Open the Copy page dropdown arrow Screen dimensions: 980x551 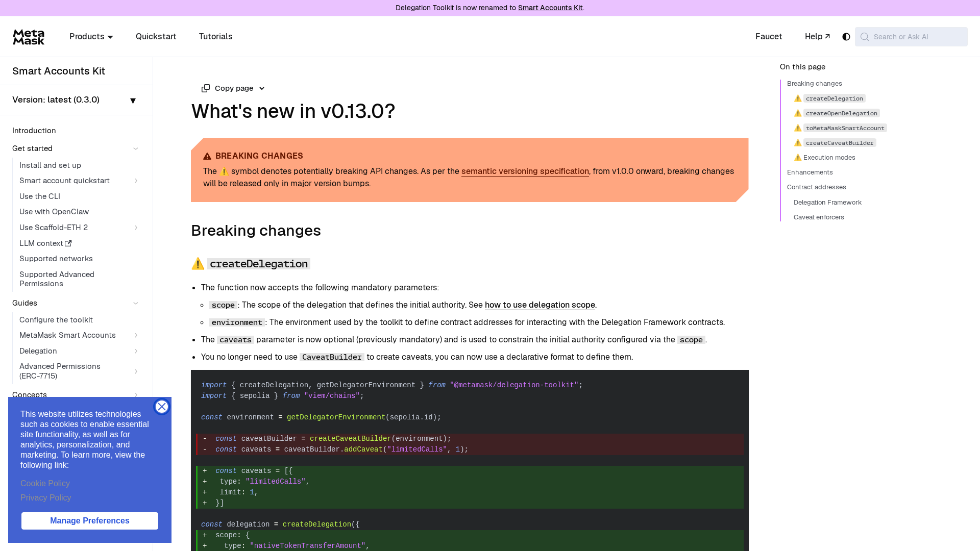tap(262, 88)
